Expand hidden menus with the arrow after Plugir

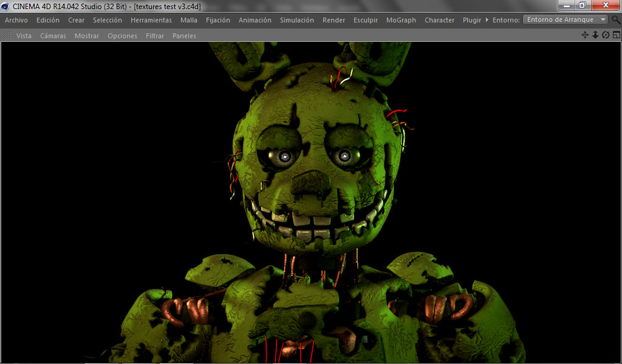tap(487, 19)
